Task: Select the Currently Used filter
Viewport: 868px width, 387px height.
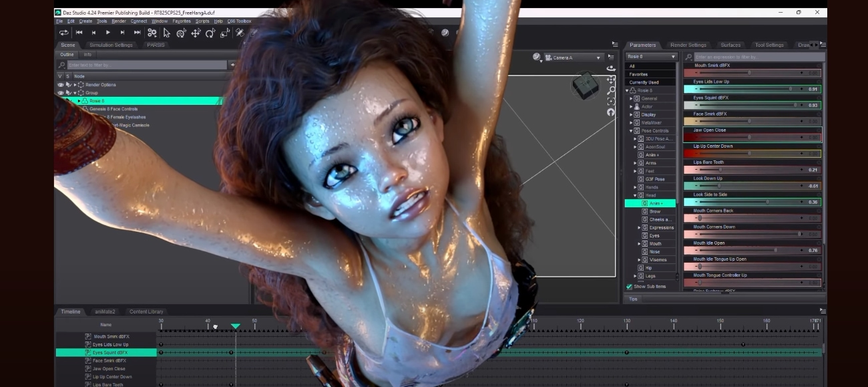Action: click(651, 82)
